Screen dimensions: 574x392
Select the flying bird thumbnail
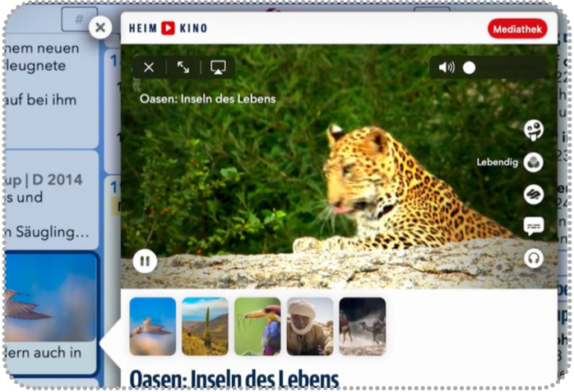tap(153, 326)
